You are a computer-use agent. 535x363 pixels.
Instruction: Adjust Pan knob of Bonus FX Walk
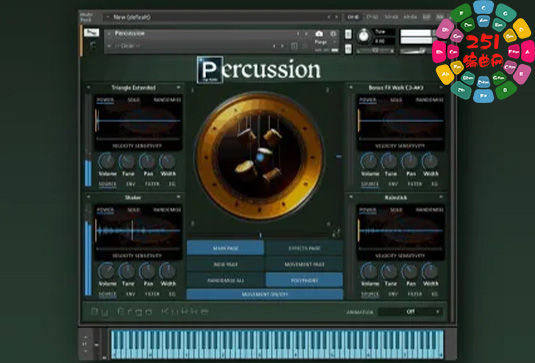(x=410, y=161)
